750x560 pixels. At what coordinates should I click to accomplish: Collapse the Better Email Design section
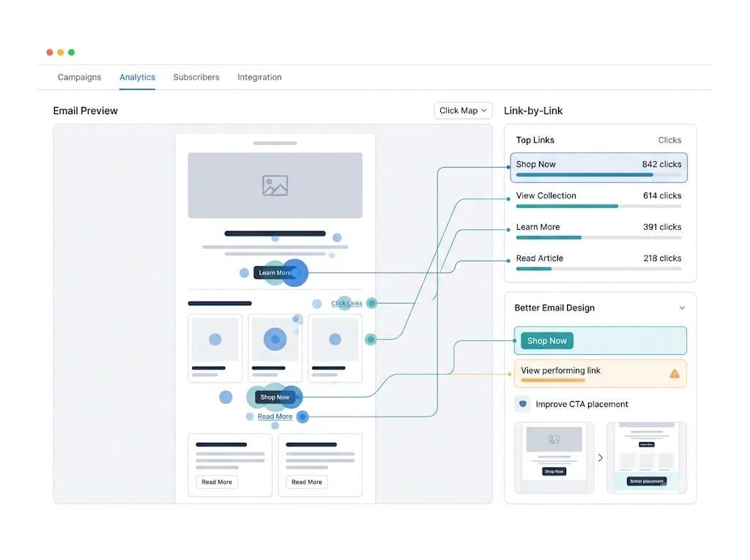tap(682, 308)
